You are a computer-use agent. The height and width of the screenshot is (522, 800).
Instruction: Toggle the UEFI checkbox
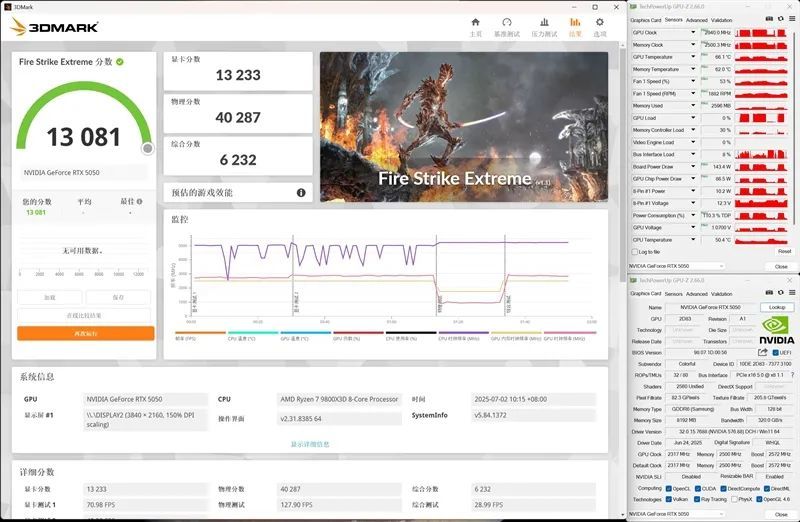pyautogui.click(x=776, y=353)
